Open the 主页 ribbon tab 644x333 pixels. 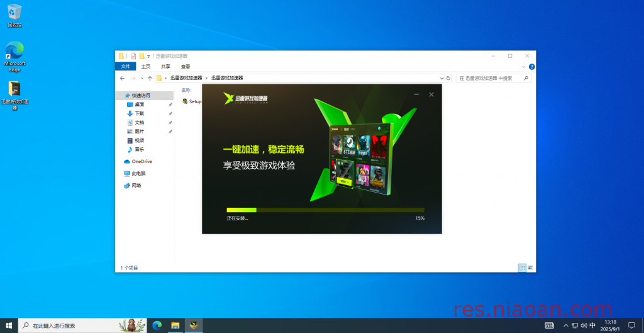146,67
